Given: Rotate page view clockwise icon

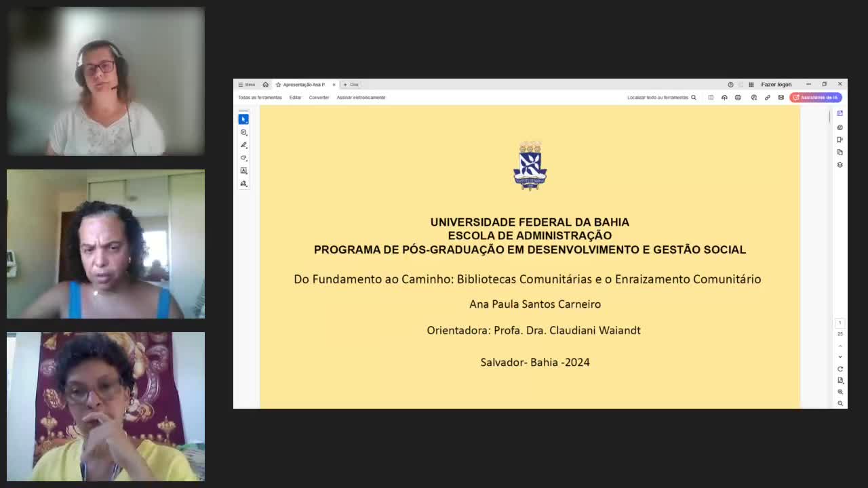Looking at the screenshot, I should tap(840, 369).
